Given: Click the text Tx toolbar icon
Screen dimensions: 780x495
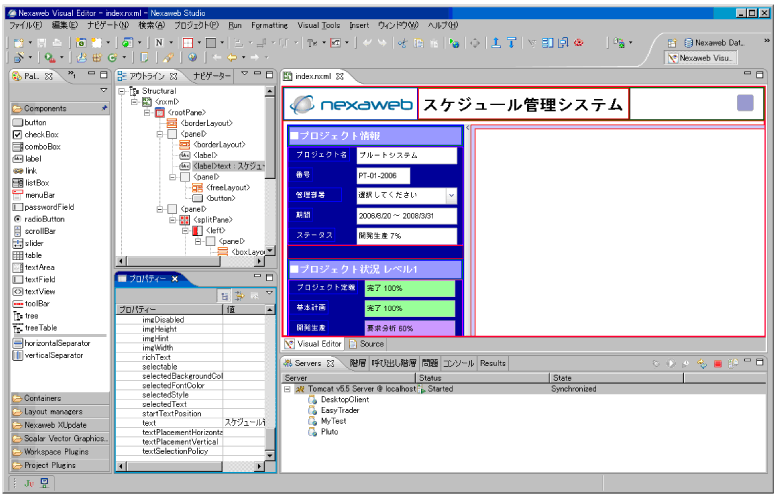Looking at the screenshot, I should click(312, 43).
